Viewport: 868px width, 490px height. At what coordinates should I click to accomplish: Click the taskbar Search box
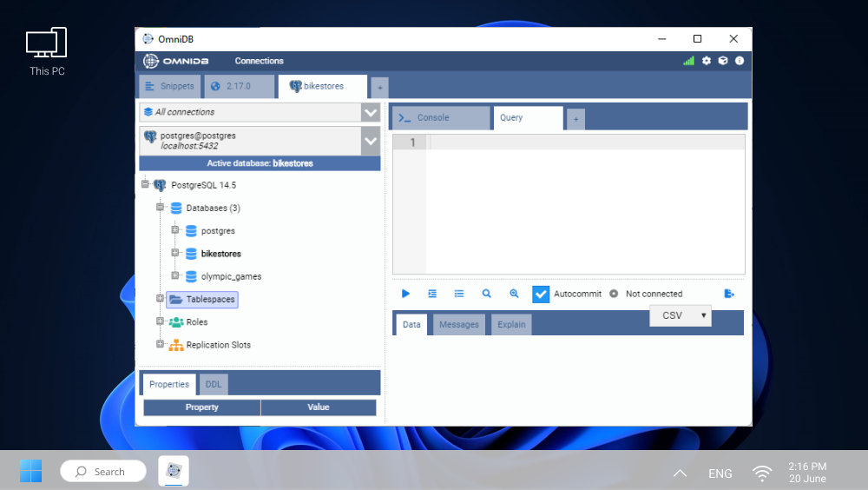tap(103, 472)
